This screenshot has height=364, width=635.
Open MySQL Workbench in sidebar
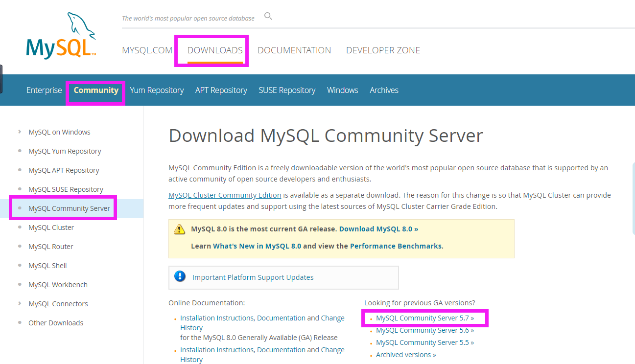click(x=58, y=285)
